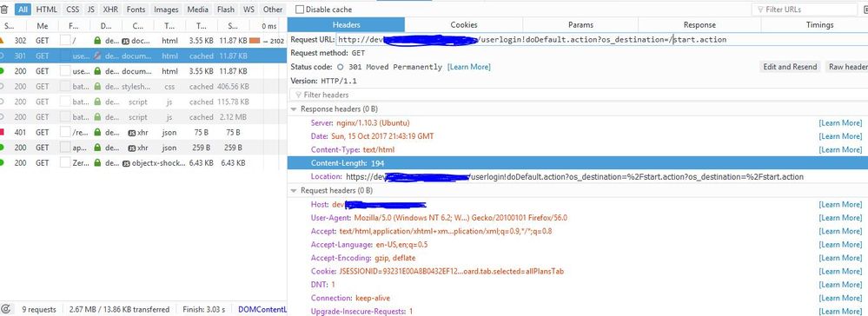
Task: Filter requests by Images
Action: (x=166, y=10)
